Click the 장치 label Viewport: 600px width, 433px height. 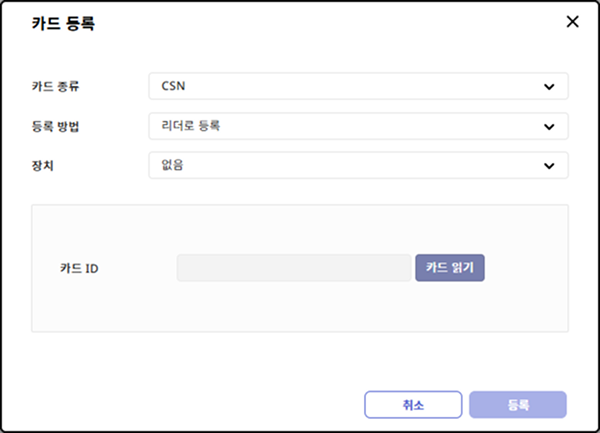click(x=43, y=166)
